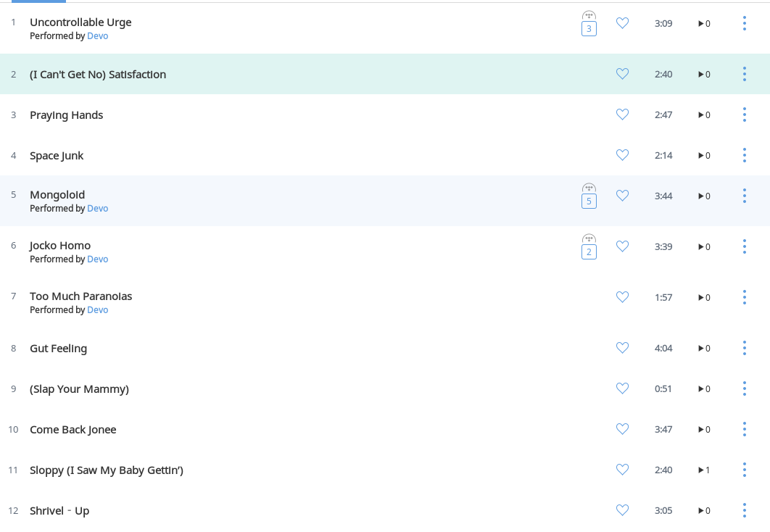Favorite (I Can't Get No) Satisfaction heart

click(x=622, y=74)
